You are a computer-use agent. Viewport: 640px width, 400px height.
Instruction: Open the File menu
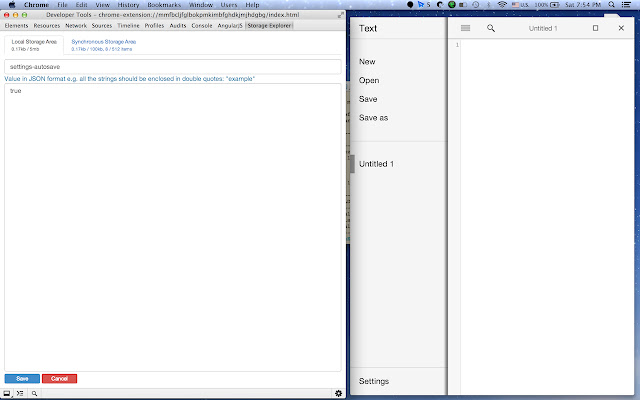click(x=62, y=4)
